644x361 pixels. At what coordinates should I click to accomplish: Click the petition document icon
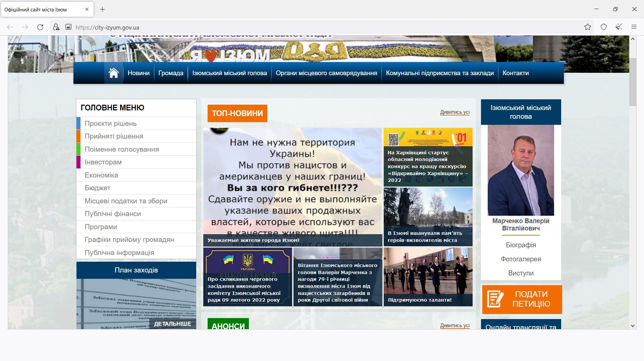(x=495, y=299)
